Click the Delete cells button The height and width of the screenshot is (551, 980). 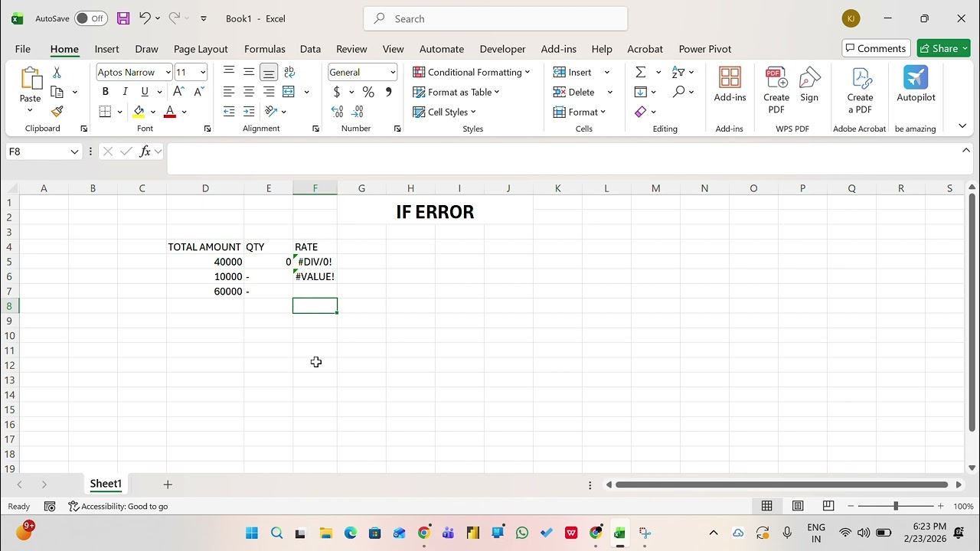click(575, 92)
